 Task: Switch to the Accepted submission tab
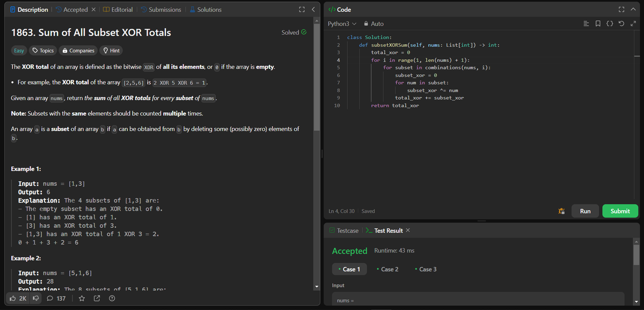(71, 10)
